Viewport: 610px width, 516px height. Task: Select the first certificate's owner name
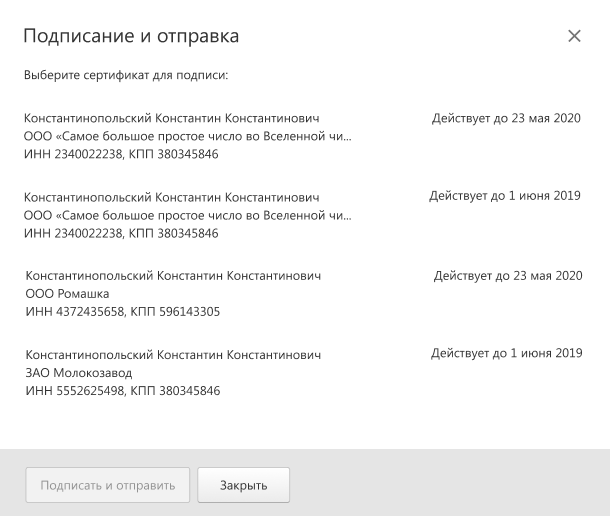pos(172,118)
